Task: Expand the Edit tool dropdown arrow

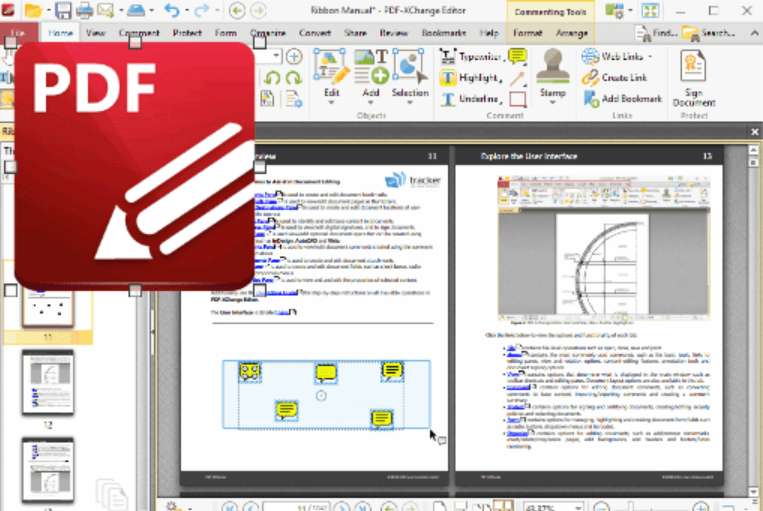Action: pos(331,103)
